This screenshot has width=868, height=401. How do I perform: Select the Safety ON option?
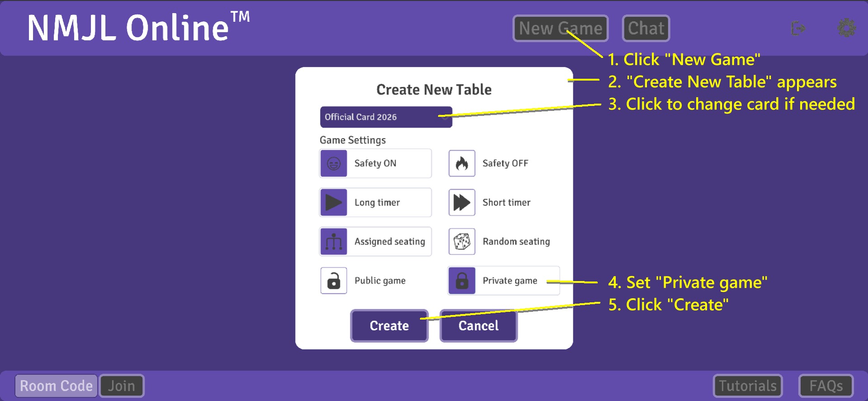tap(375, 163)
